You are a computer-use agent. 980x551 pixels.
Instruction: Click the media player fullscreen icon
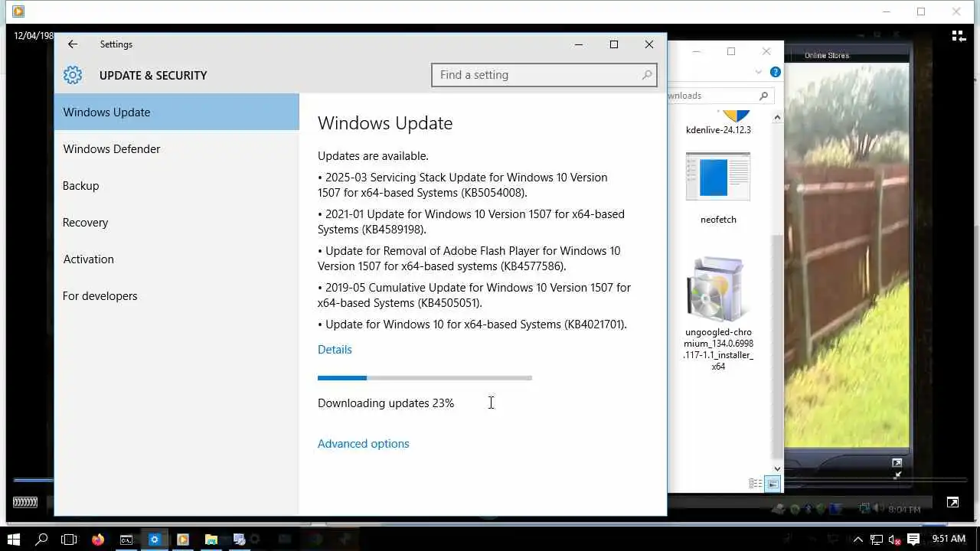(952, 502)
